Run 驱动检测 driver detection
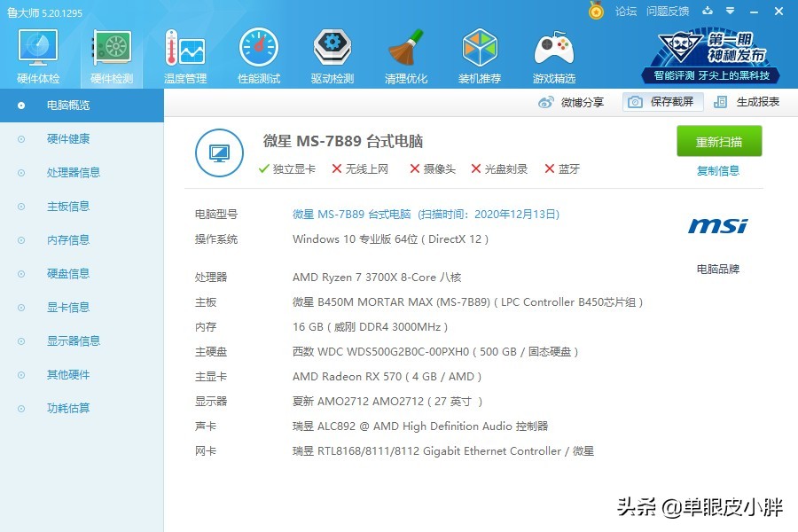The height and width of the screenshot is (532, 798). (x=332, y=53)
